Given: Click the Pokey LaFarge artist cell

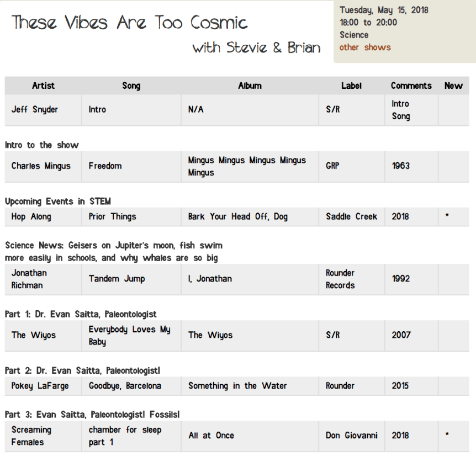Looking at the screenshot, I should coord(40,386).
